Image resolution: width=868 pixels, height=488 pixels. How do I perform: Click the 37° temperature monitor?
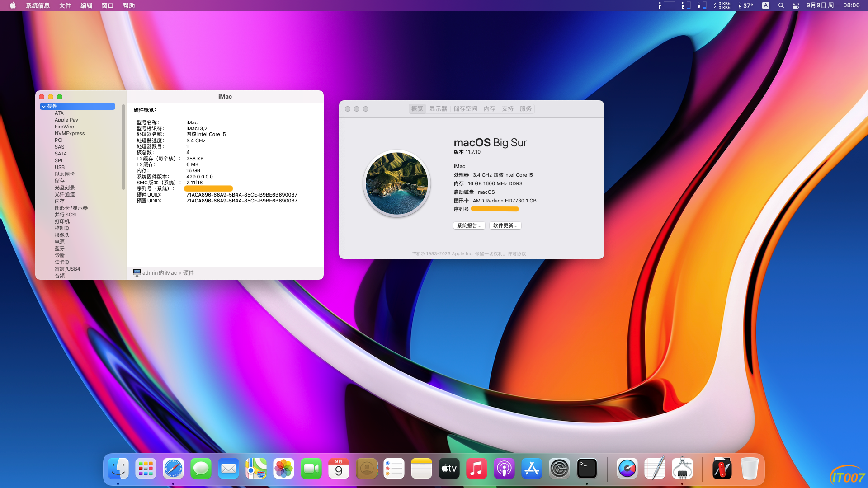(746, 5)
